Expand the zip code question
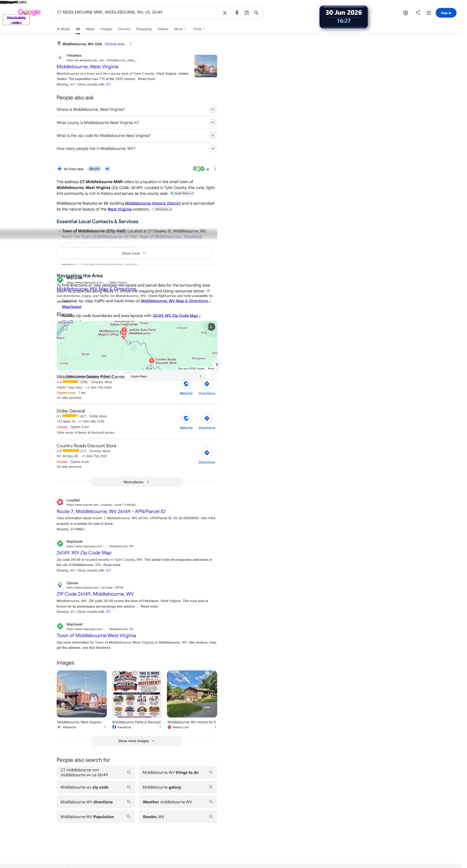The height and width of the screenshot is (868, 467). coord(137,135)
